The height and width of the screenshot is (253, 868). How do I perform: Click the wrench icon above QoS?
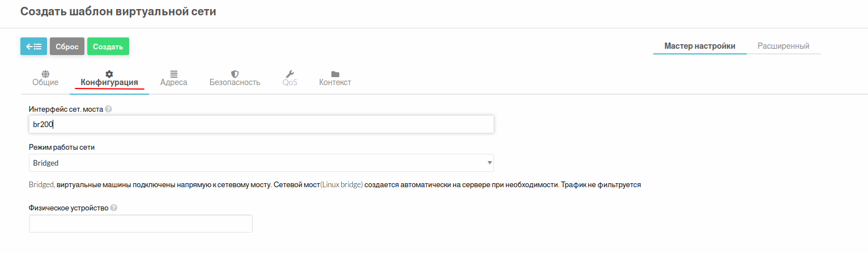290,74
